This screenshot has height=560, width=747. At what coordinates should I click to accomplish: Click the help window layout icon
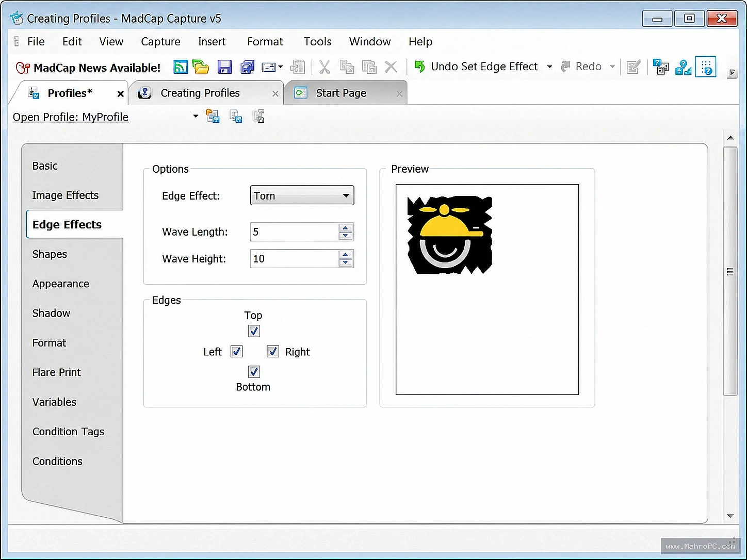660,67
